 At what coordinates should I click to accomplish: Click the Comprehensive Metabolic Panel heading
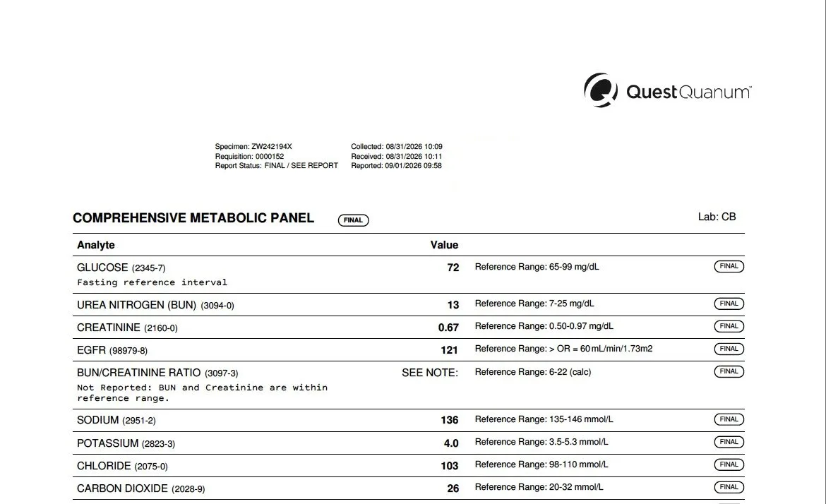pos(193,218)
